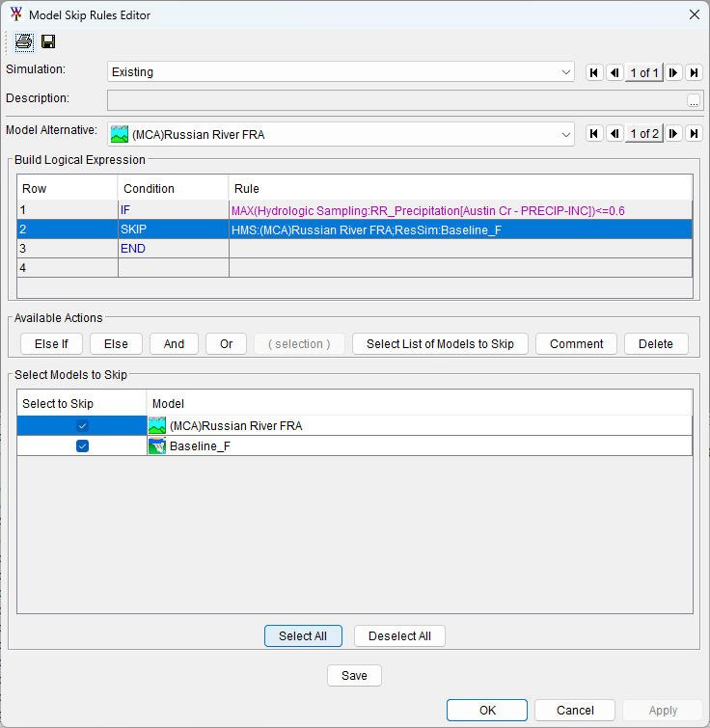Go to last model alternative
The height and width of the screenshot is (728, 710).
(694, 134)
